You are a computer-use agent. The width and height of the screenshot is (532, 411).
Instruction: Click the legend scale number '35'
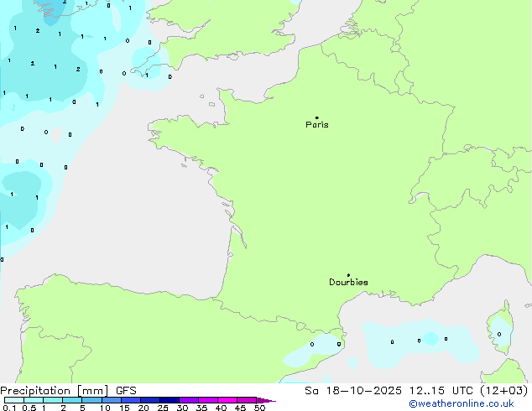201,408
